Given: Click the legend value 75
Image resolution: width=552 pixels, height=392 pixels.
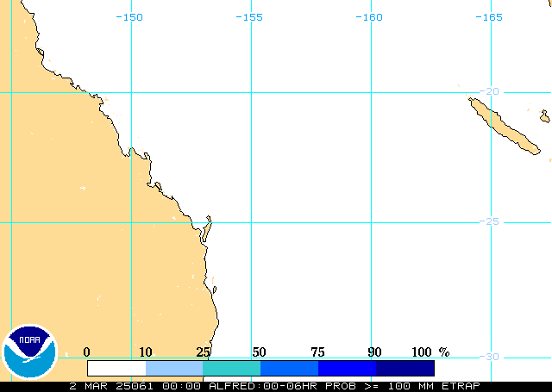Looking at the screenshot, I should click(317, 352).
